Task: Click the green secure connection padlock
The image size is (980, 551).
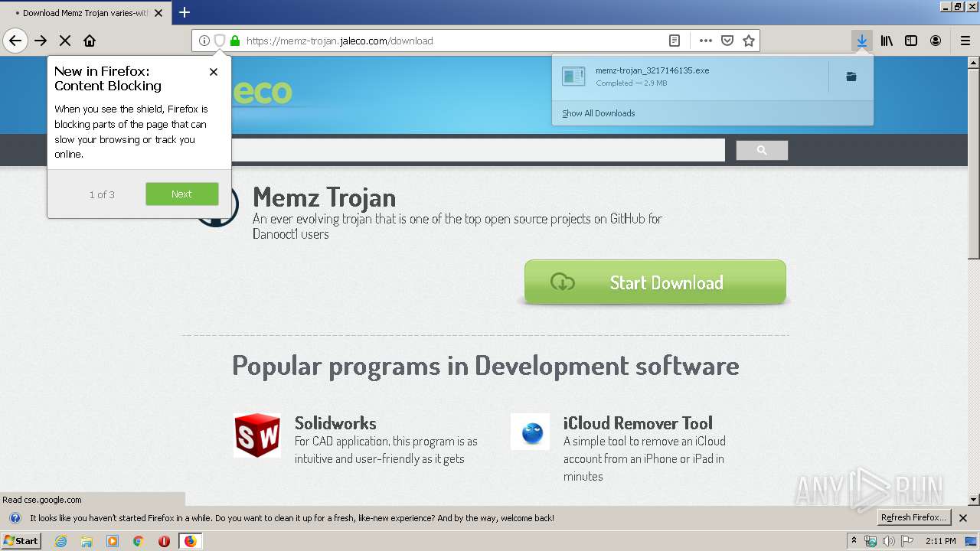Action: pos(235,41)
